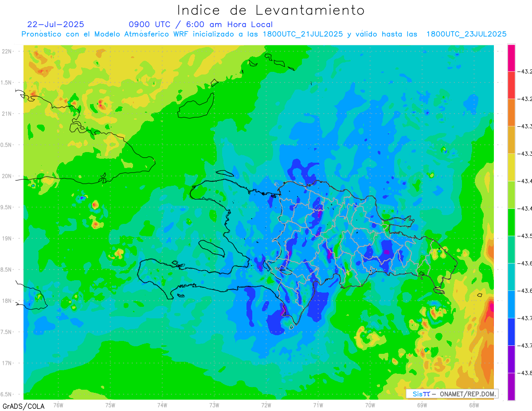Select the light blue swatch in the legend
The height and width of the screenshot is (411, 532).
[x=511, y=304]
